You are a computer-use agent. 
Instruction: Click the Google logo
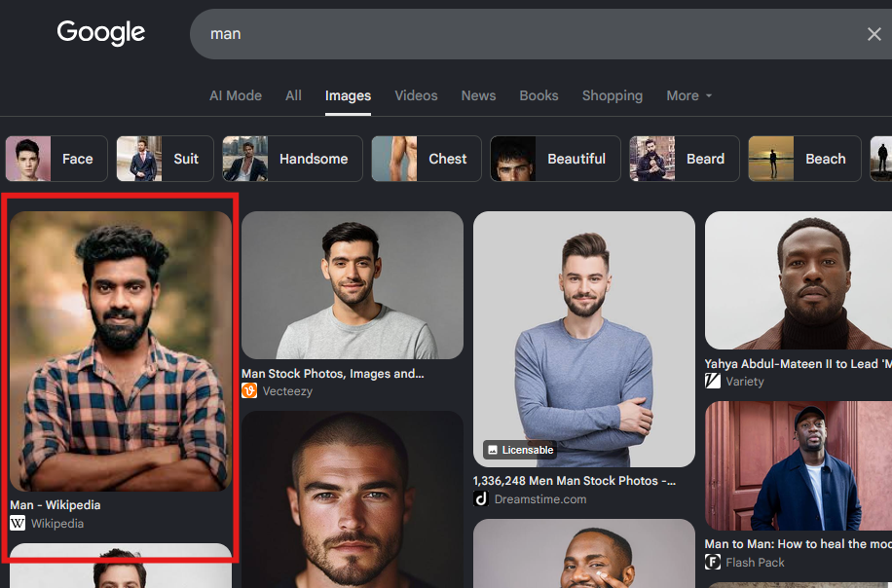pyautogui.click(x=100, y=32)
